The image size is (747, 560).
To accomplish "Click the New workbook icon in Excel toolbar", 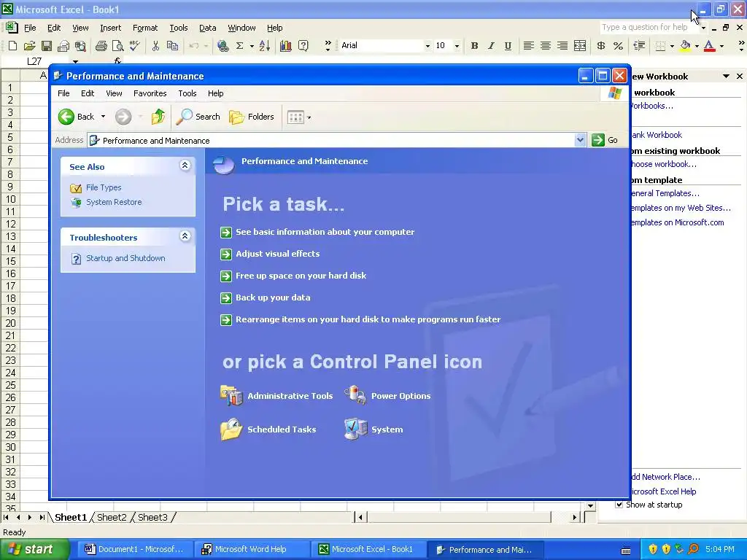I will [x=13, y=46].
